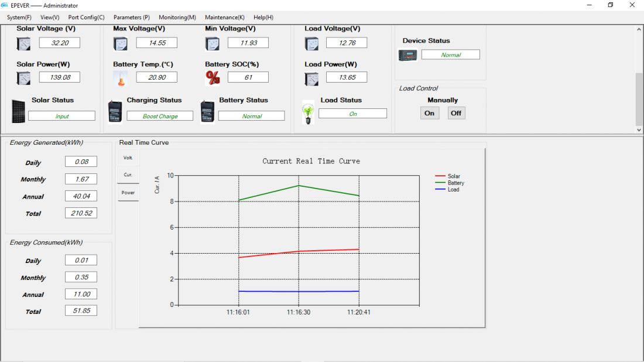Click the 11:16:30 time axis label
The image size is (644, 362).
[299, 312]
